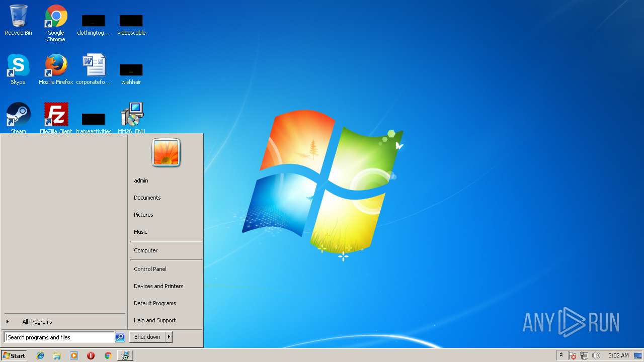This screenshot has width=644, height=362.
Task: Click the search magnifier button
Action: (120, 337)
